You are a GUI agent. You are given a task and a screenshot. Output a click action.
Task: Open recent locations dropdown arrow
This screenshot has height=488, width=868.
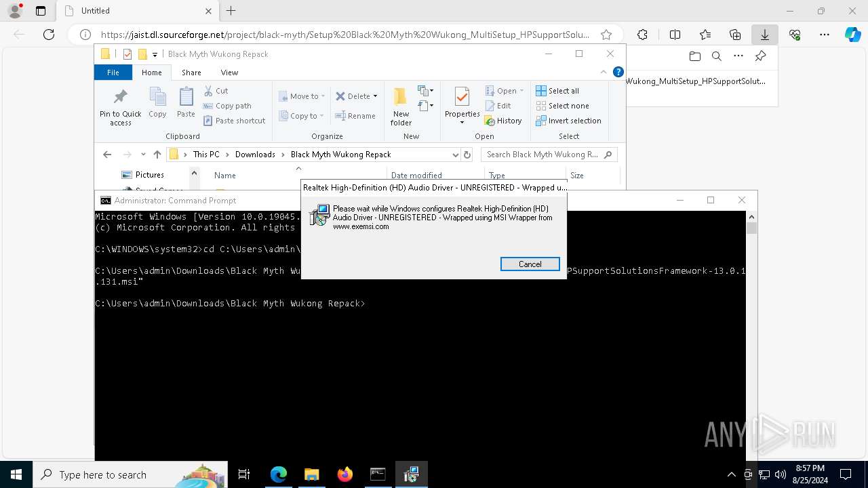pos(143,155)
